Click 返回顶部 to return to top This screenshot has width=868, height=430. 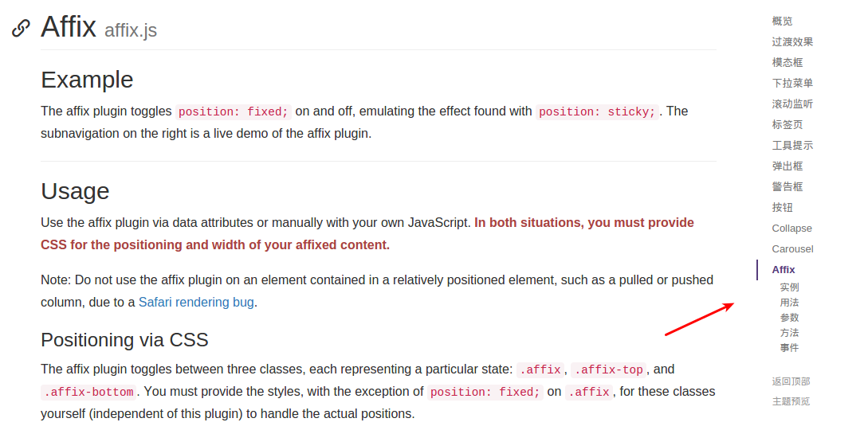(x=791, y=382)
